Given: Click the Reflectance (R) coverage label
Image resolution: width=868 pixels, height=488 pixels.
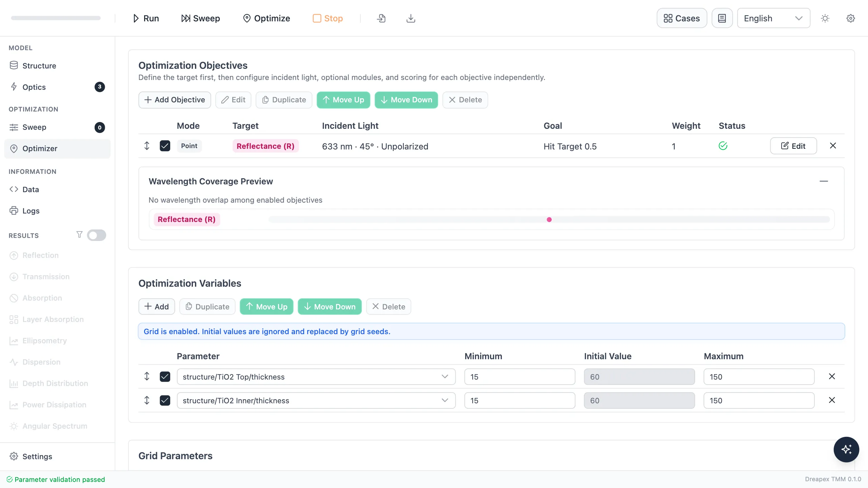Looking at the screenshot, I should (x=186, y=219).
